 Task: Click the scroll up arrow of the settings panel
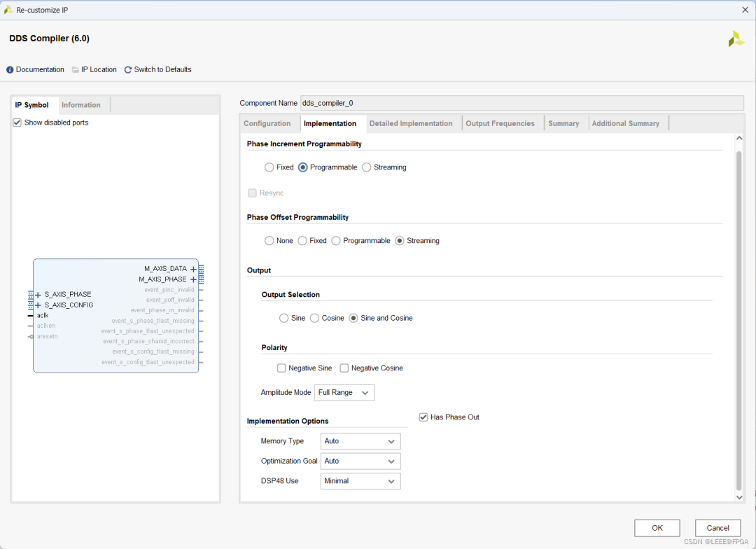tap(739, 139)
